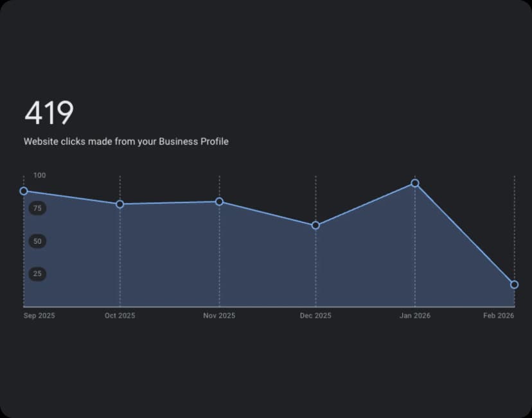This screenshot has height=418, width=532.
Task: Select the Dec 2025 low point marker
Action: (315, 225)
